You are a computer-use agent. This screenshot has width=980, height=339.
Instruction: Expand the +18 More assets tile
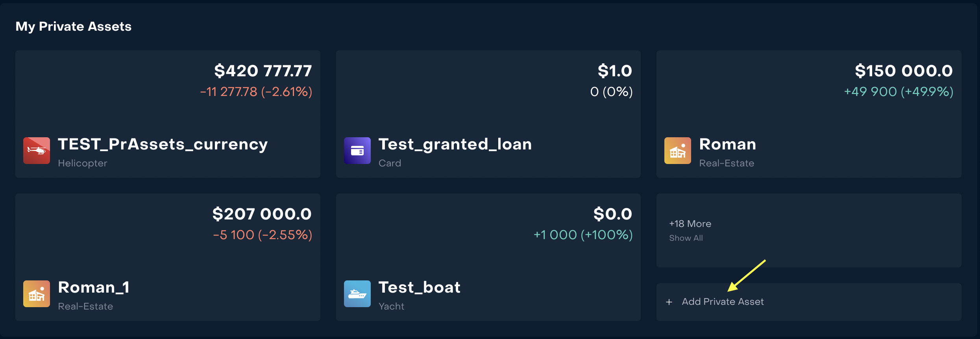pyautogui.click(x=690, y=224)
